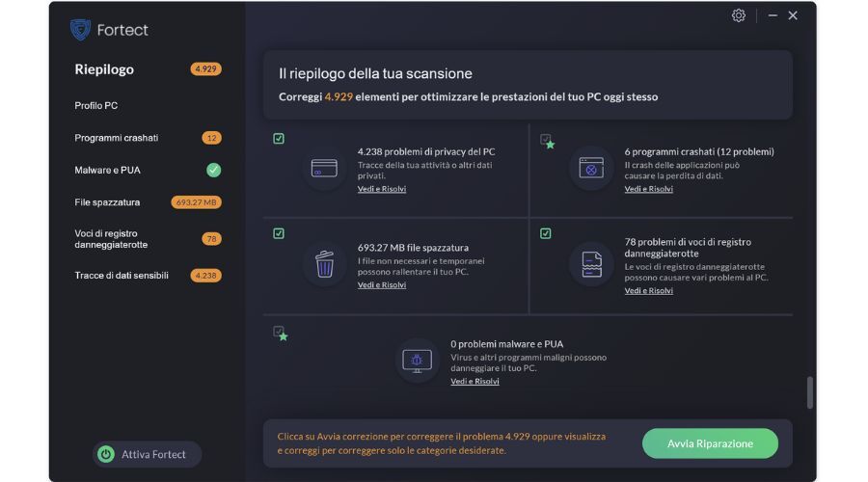
Task: Open Vedi e Risolvi under malware problems
Action: click(x=475, y=382)
